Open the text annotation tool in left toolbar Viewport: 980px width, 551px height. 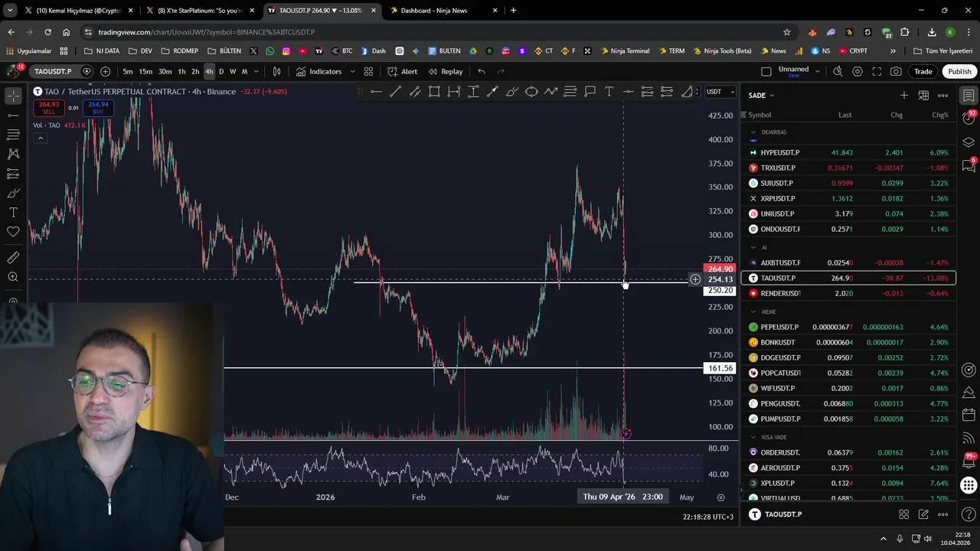click(13, 212)
